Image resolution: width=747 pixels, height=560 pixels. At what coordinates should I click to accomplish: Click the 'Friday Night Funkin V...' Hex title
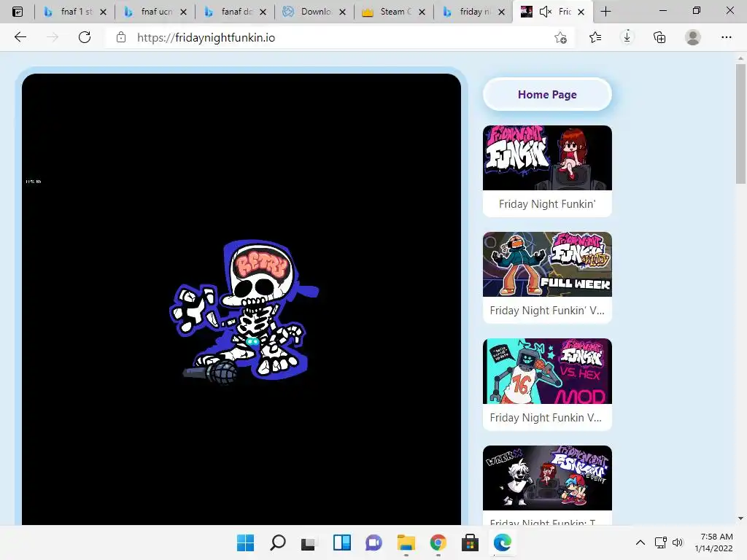(546, 418)
